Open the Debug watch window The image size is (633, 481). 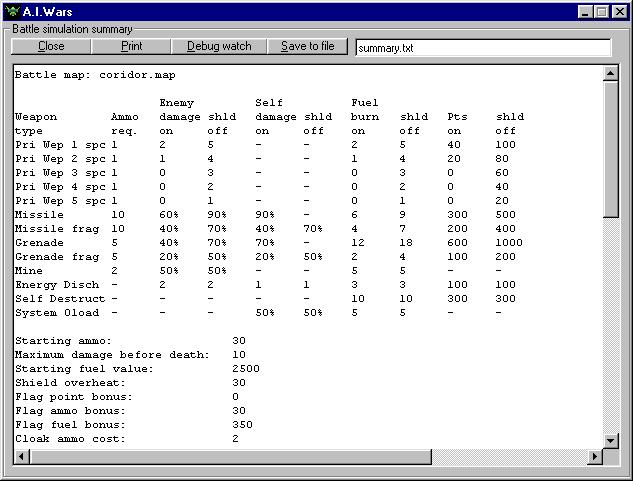click(x=219, y=46)
